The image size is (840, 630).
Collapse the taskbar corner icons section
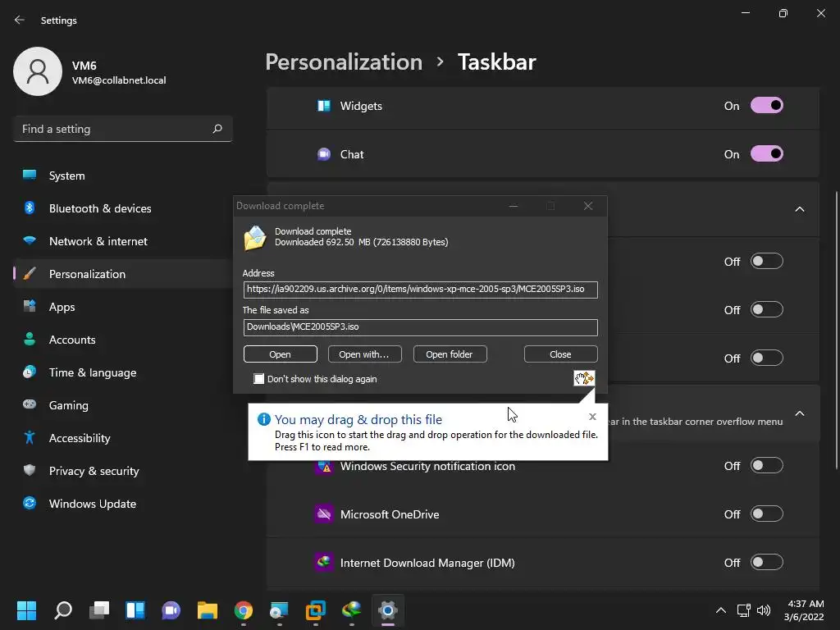(x=799, y=209)
